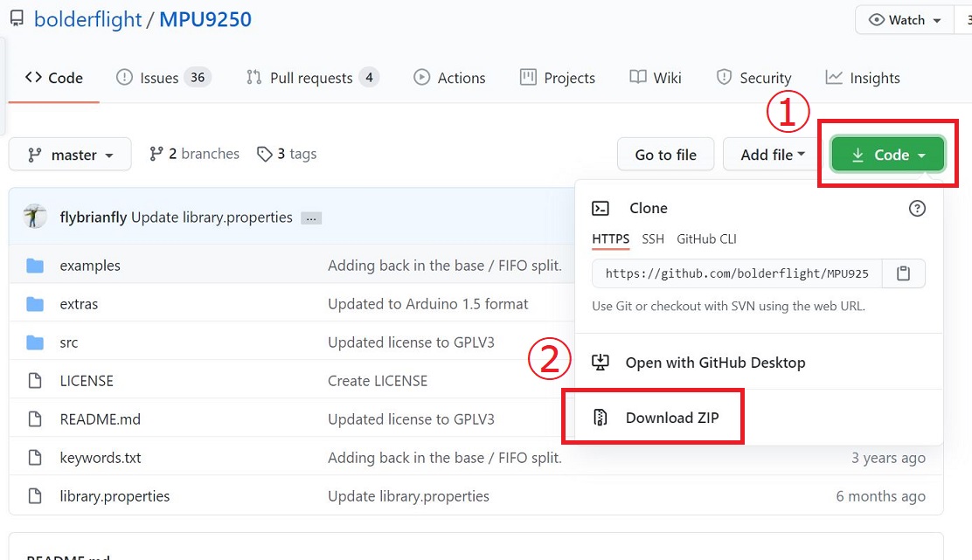Select the SSH clone option
Screen dimensions: 972x560
click(653, 239)
